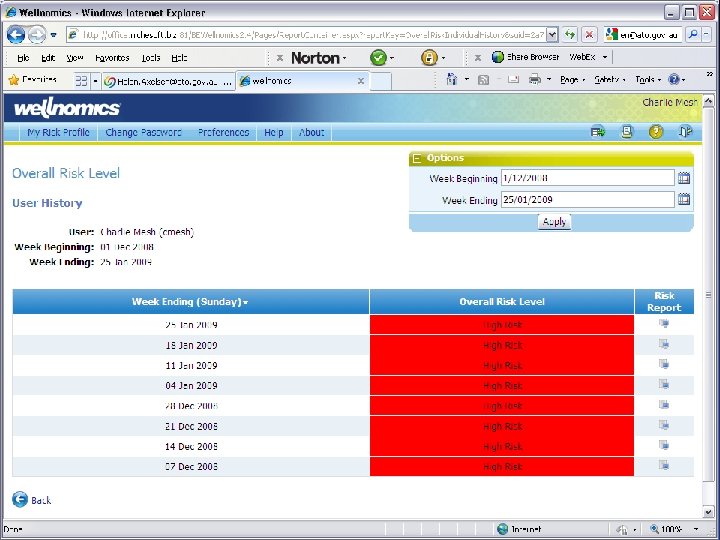Viewport: 720px width, 540px height.
Task: Open a new blank tab
Action: [381, 82]
